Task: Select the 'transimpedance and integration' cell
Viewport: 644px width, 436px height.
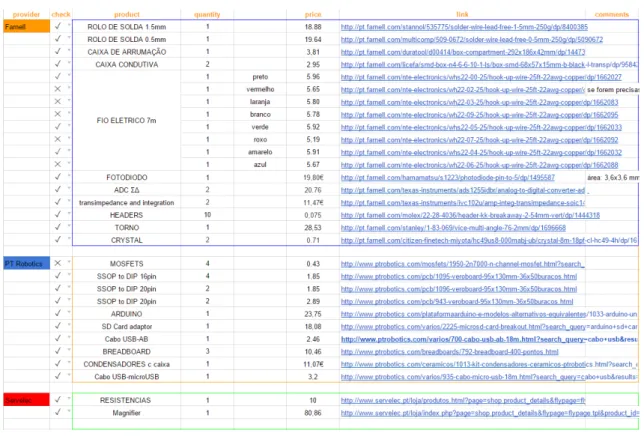Action: (126, 203)
